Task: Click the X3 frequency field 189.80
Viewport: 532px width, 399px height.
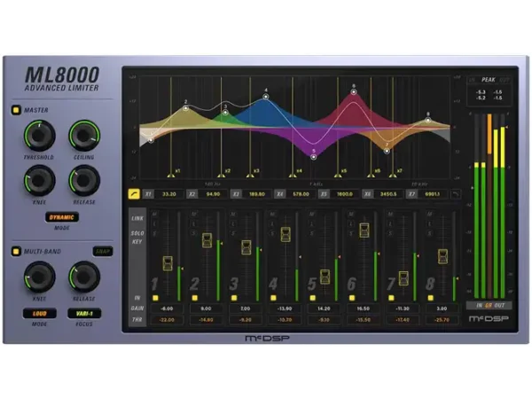Action: (x=257, y=194)
